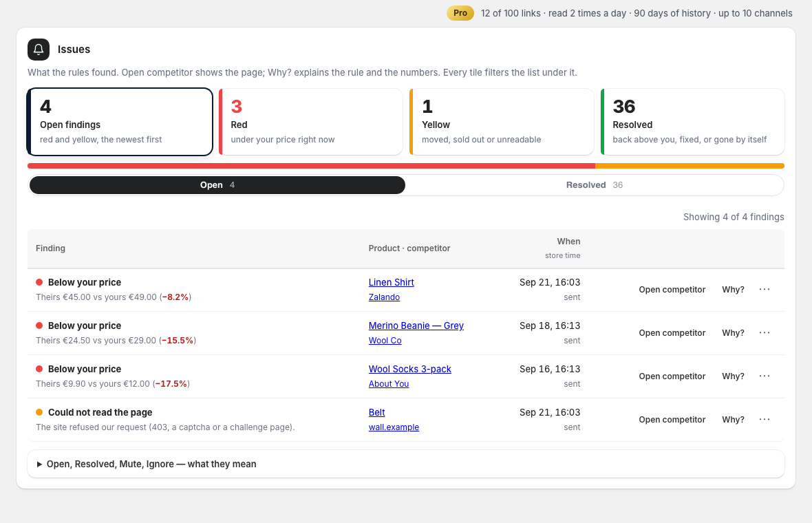Click Why? for the Wool Socks finding
Image resolution: width=812 pixels, height=523 pixels.
click(733, 376)
